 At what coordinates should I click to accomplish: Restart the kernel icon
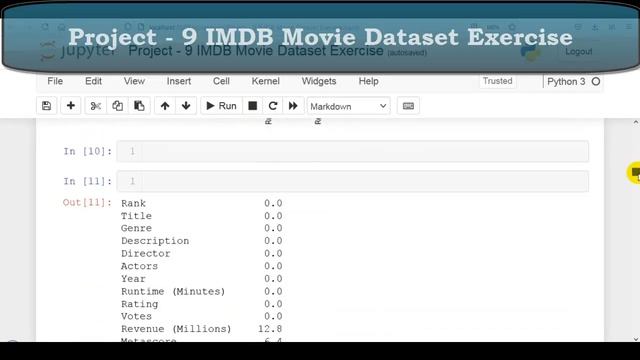point(273,106)
